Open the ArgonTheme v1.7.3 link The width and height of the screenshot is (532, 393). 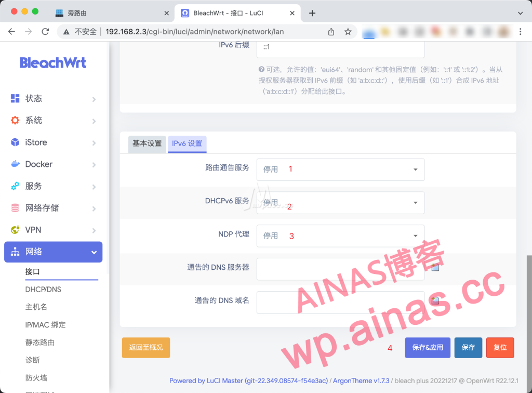coord(361,381)
